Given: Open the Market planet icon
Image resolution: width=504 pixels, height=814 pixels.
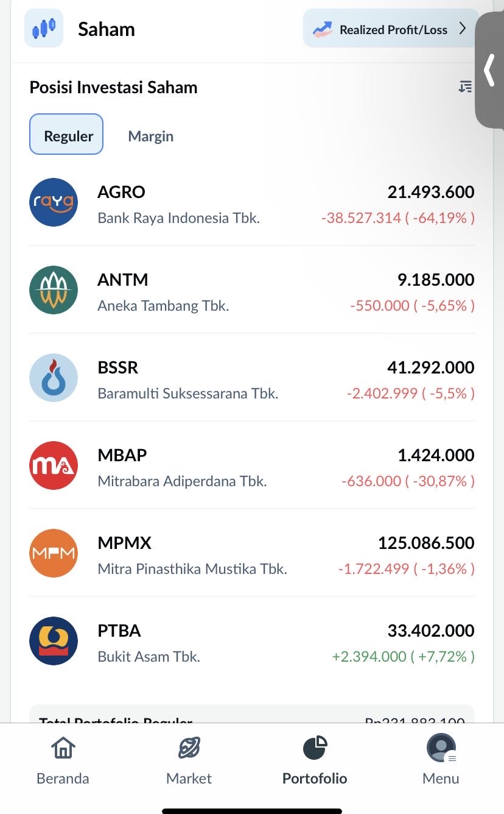Looking at the screenshot, I should pos(189,748).
